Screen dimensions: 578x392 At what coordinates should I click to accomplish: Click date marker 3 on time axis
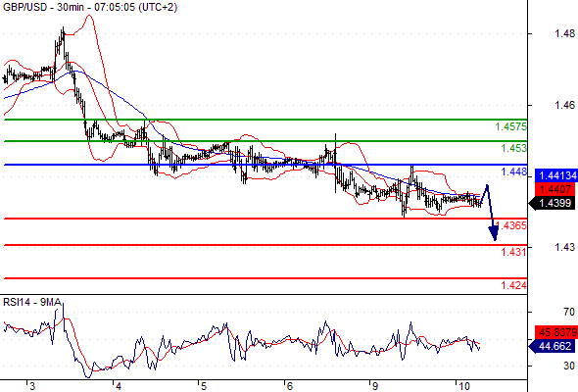[x=32, y=386]
